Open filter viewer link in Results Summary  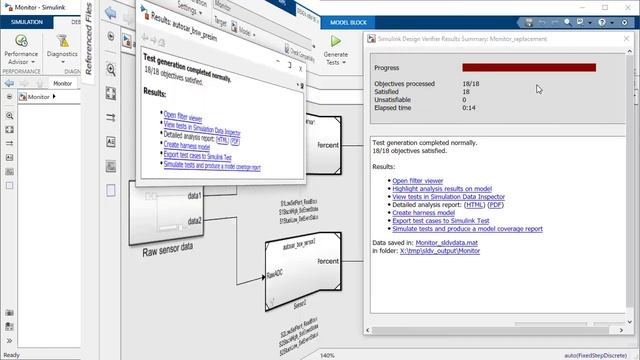tap(418, 181)
